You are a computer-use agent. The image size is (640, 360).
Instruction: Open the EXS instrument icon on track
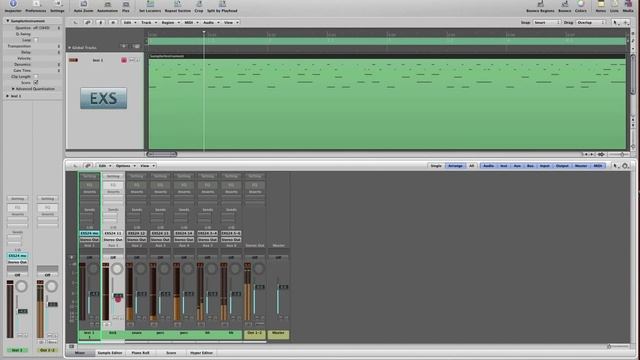click(103, 98)
